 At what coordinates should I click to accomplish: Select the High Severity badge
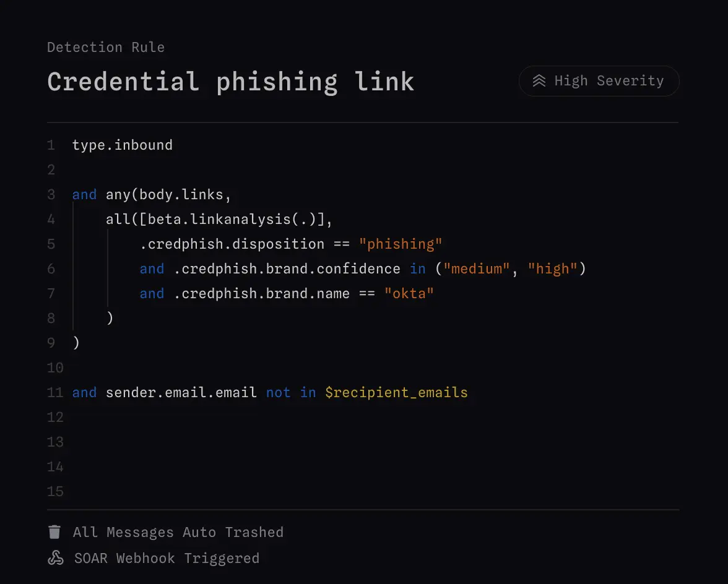click(x=598, y=80)
